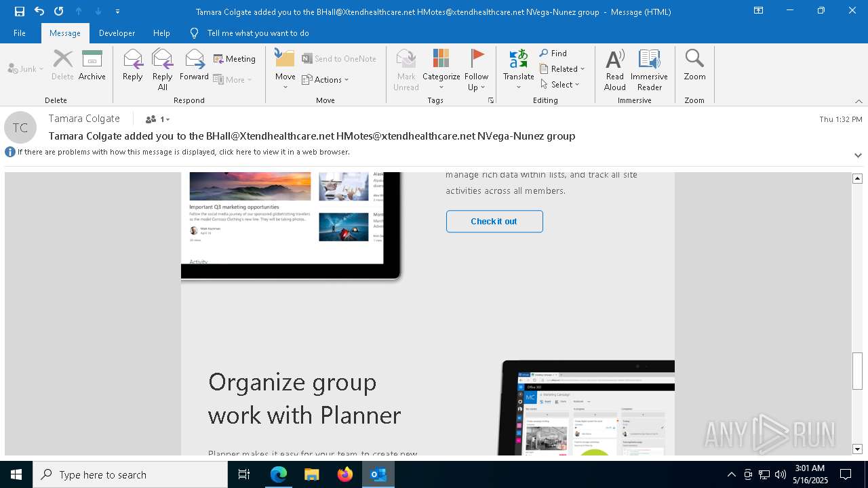This screenshot has height=488, width=868.
Task: Click the Check it out button
Action: [494, 222]
